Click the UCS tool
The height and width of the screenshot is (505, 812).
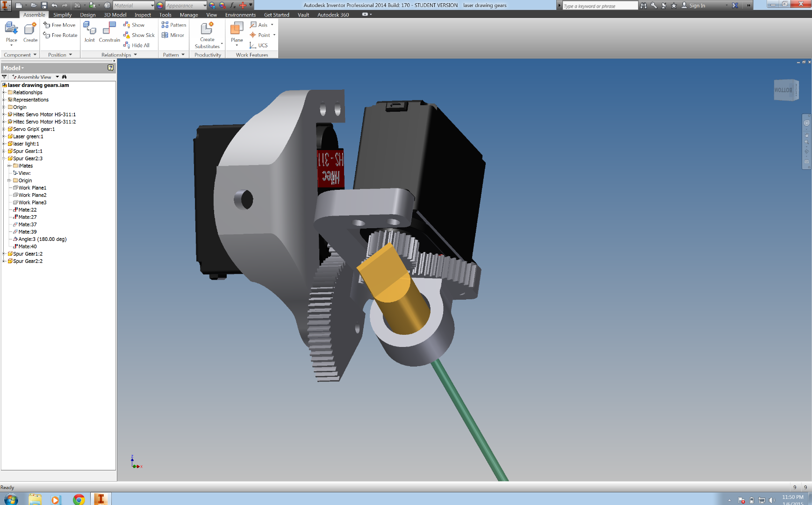pyautogui.click(x=259, y=45)
